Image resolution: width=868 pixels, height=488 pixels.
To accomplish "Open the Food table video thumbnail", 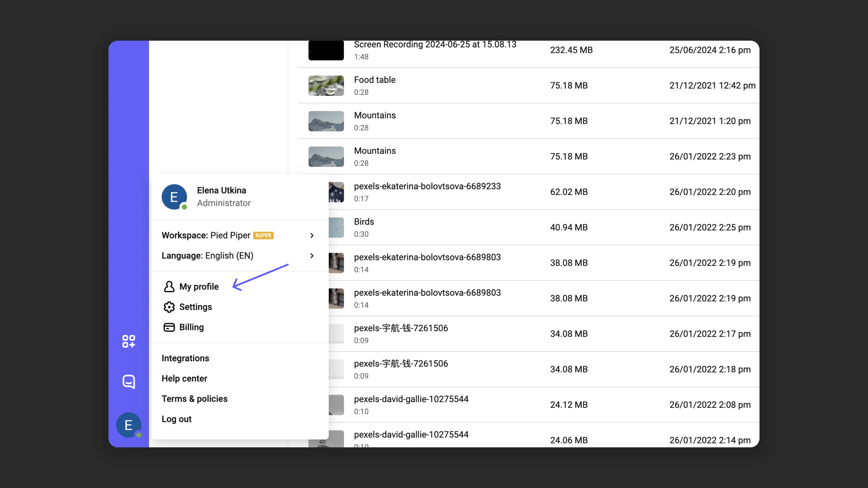I will [326, 86].
